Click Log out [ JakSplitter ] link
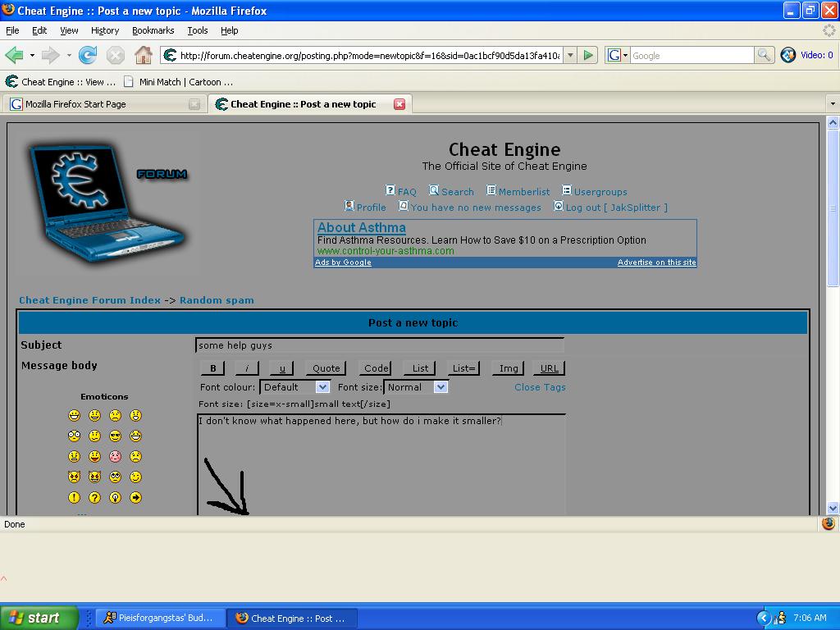 click(617, 208)
